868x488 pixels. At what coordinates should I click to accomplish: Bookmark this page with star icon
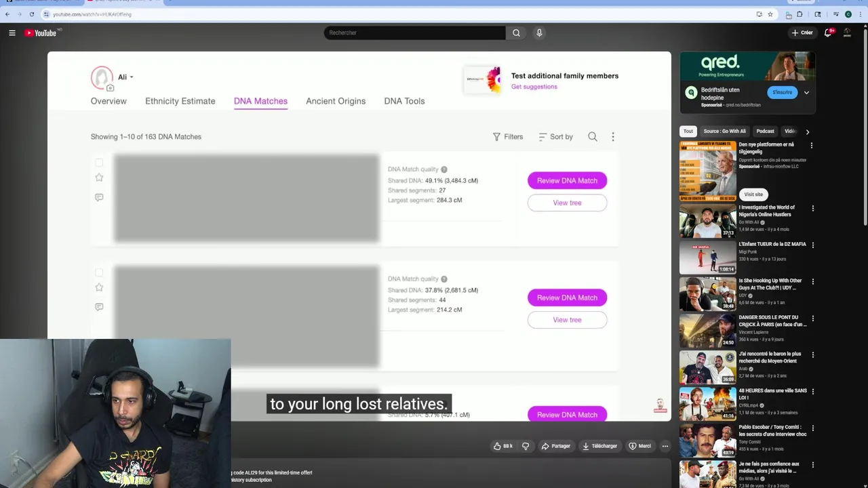pyautogui.click(x=770, y=14)
